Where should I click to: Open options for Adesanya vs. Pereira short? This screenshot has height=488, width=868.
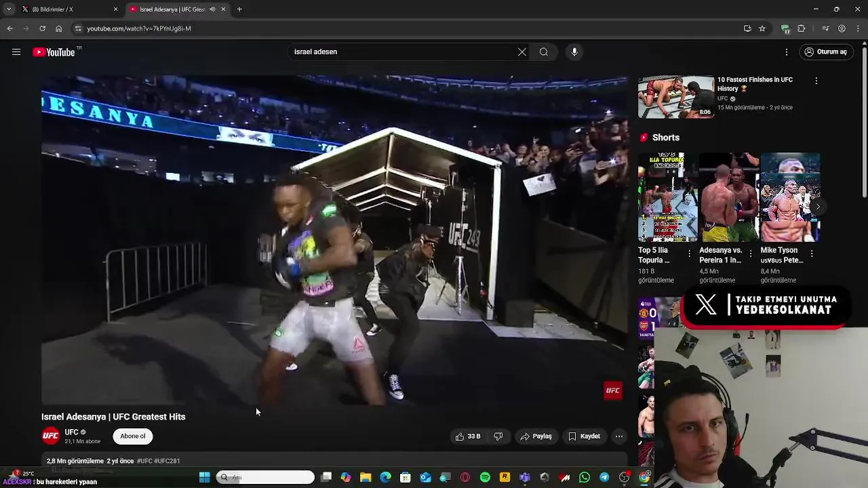pyautogui.click(x=751, y=253)
